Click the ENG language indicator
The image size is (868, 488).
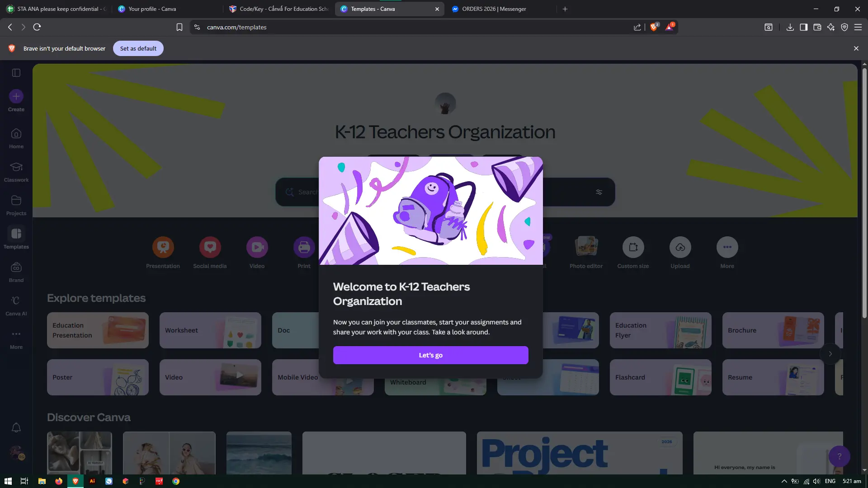(830, 481)
